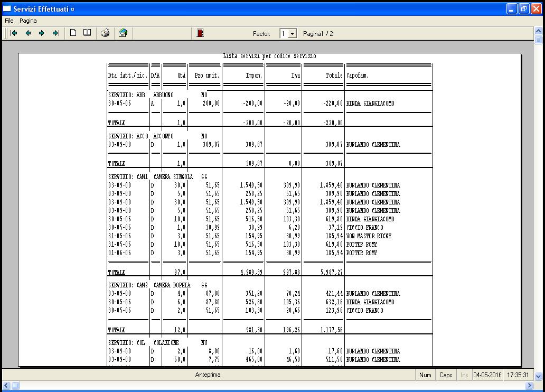Click the Dta fatt./ric. column header
This screenshot has width=545, height=392.
pos(128,75)
